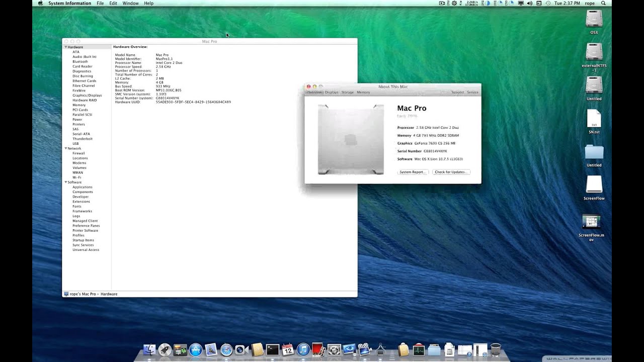644x362 pixels.
Task: Click Mac Pro tower image thumbnail
Action: (x=351, y=139)
